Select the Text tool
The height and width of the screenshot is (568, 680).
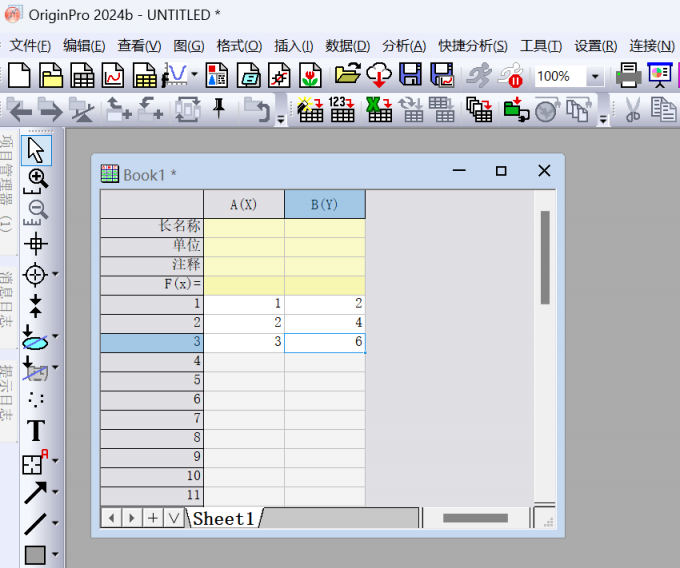(36, 430)
